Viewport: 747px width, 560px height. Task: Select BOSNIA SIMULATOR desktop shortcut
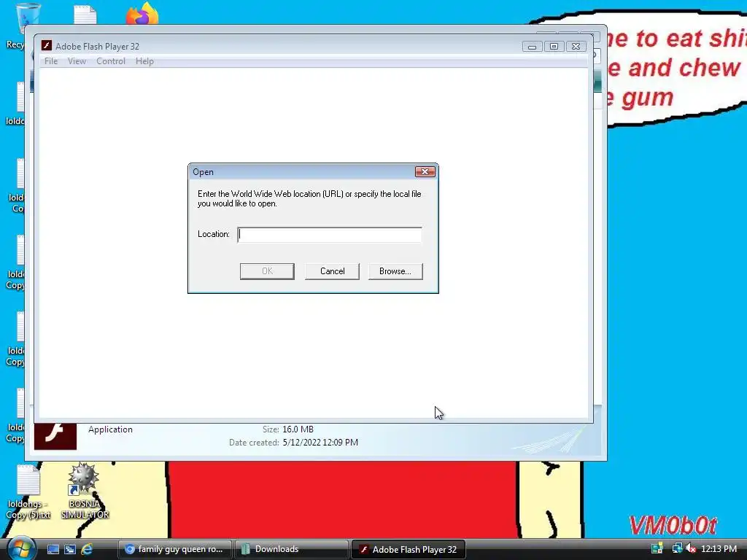(x=85, y=491)
